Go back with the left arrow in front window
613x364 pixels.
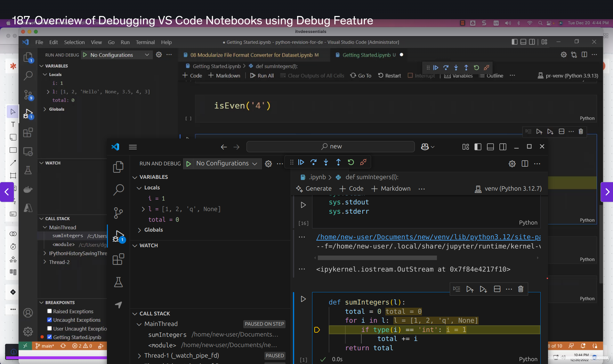pos(224,147)
